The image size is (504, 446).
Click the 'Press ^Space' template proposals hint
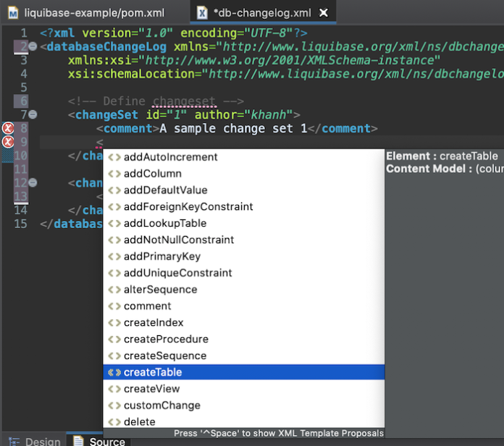click(x=279, y=433)
